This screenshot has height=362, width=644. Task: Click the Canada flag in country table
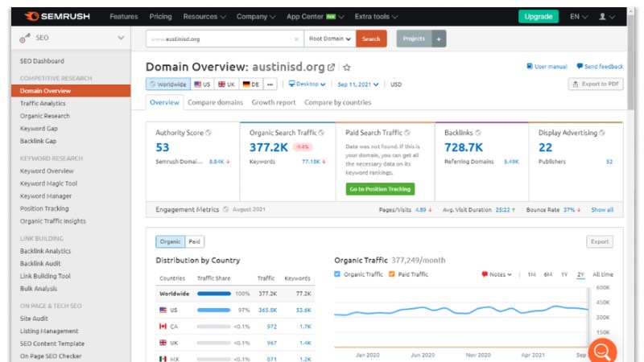[x=163, y=327]
